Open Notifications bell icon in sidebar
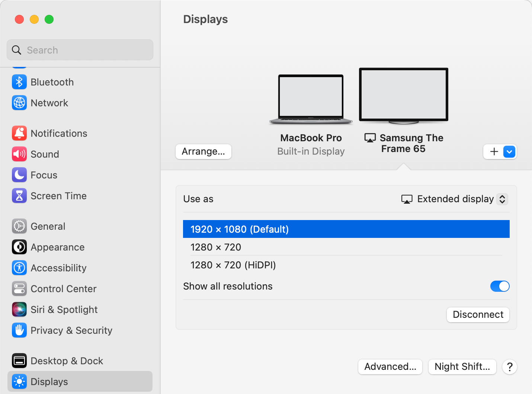Viewport: 532px width, 394px height. (x=19, y=133)
